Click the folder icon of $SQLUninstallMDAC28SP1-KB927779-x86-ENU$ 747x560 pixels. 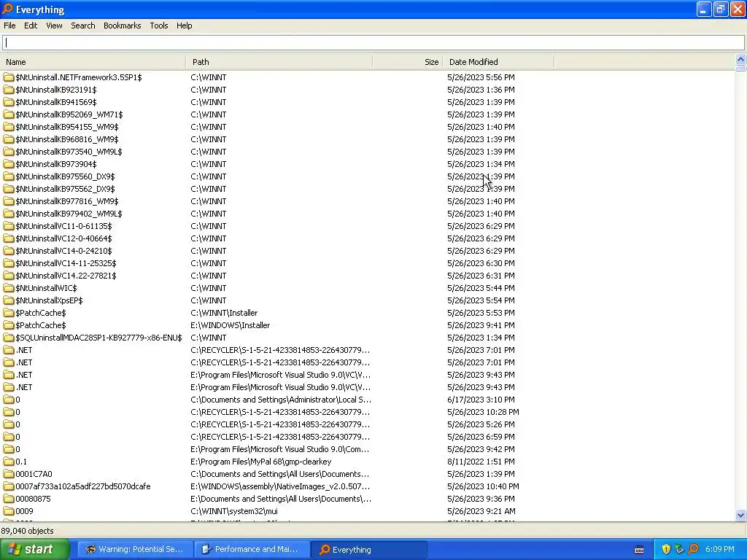(9, 337)
